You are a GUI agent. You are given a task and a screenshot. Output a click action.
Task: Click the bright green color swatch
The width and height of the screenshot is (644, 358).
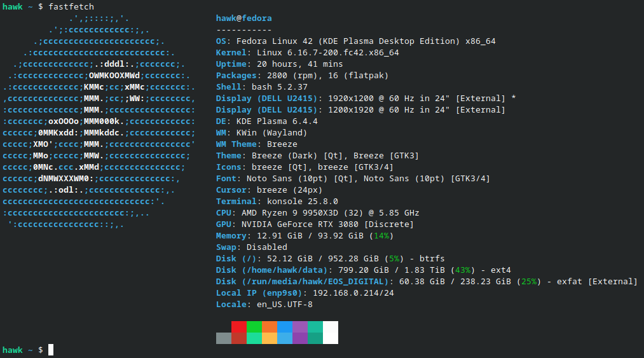254,327
